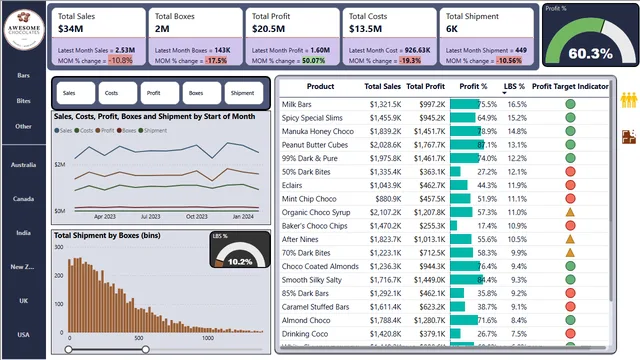Sort table by Total Sales header

(x=382, y=87)
